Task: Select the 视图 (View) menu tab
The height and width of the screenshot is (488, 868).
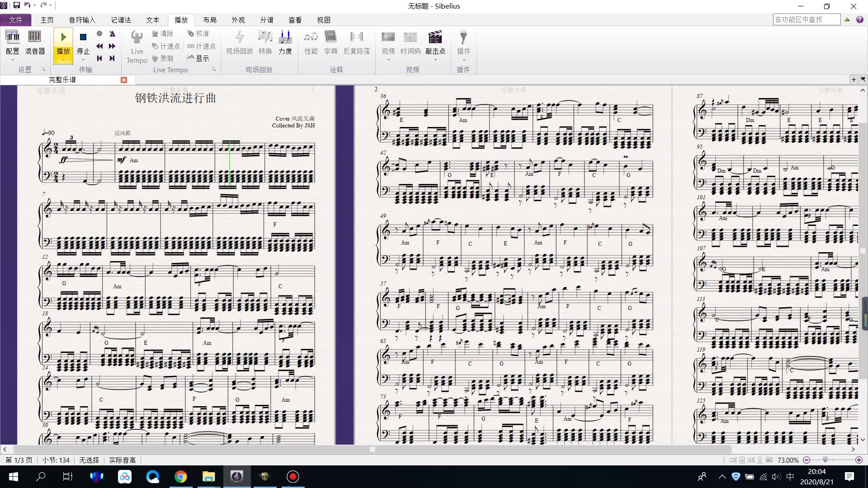Action: (323, 20)
